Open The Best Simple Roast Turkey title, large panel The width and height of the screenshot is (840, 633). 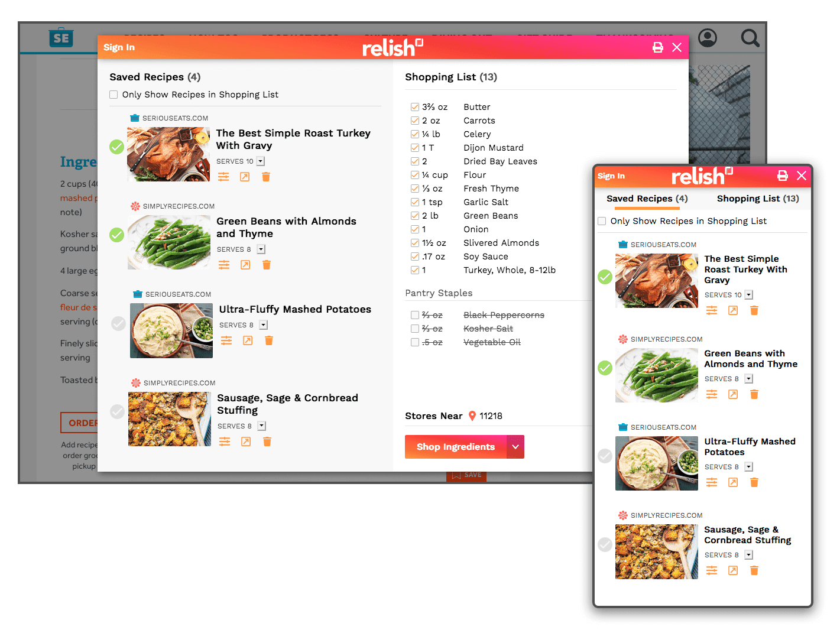coord(293,139)
